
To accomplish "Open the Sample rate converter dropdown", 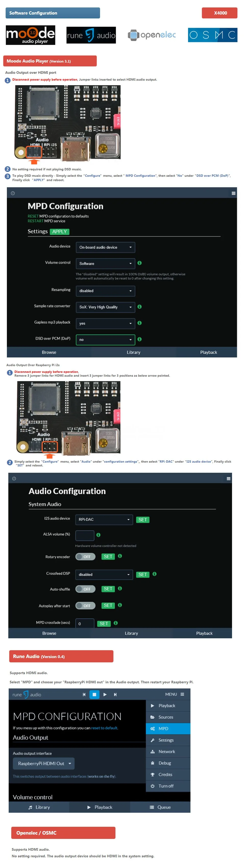I will pos(106,307).
